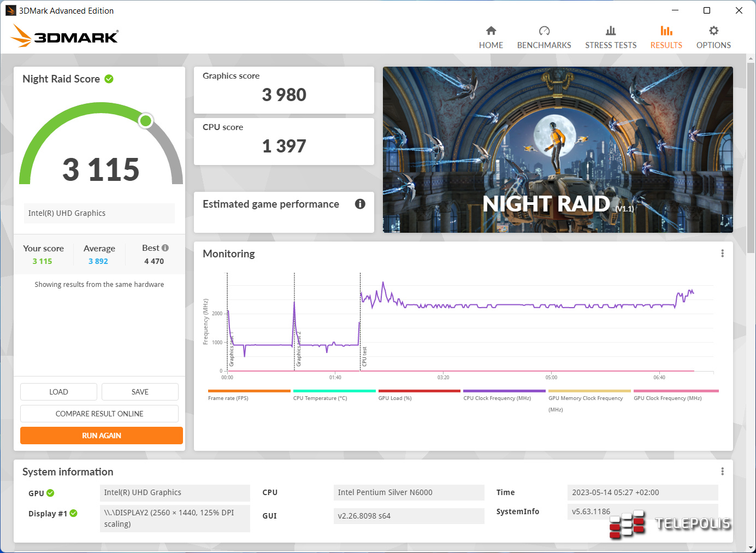Click the info icon next to Best

tap(165, 248)
